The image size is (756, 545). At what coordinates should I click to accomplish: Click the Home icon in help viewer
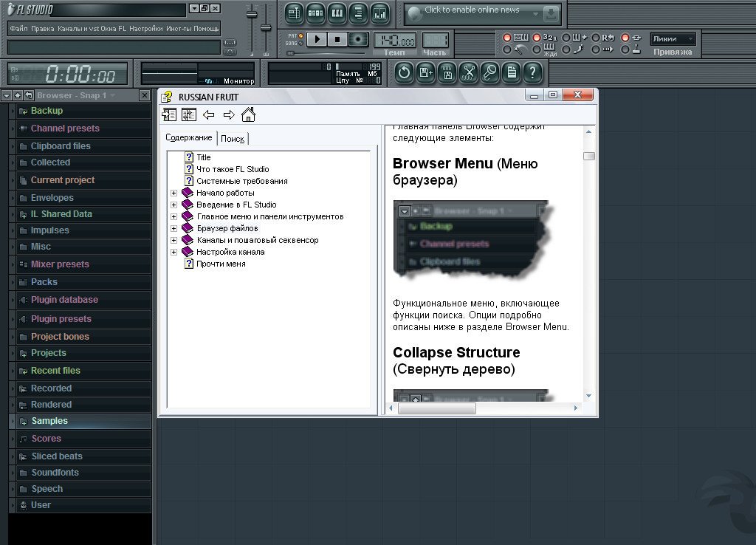(248, 114)
